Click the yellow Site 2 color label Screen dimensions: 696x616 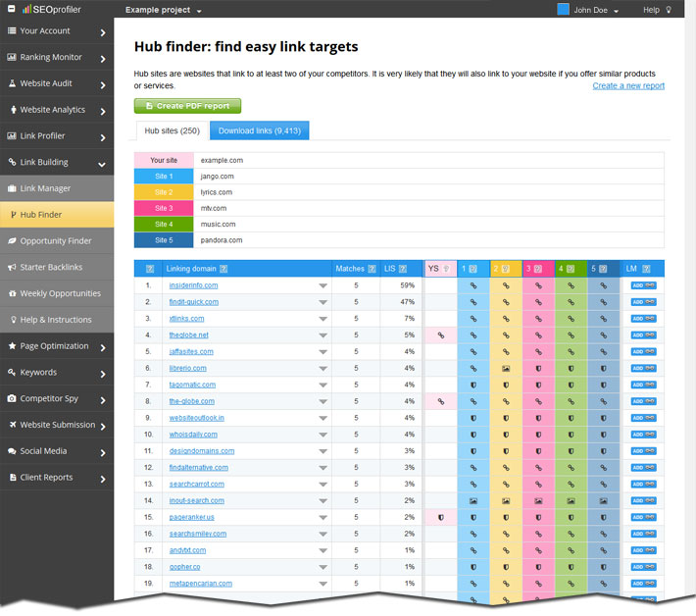164,192
